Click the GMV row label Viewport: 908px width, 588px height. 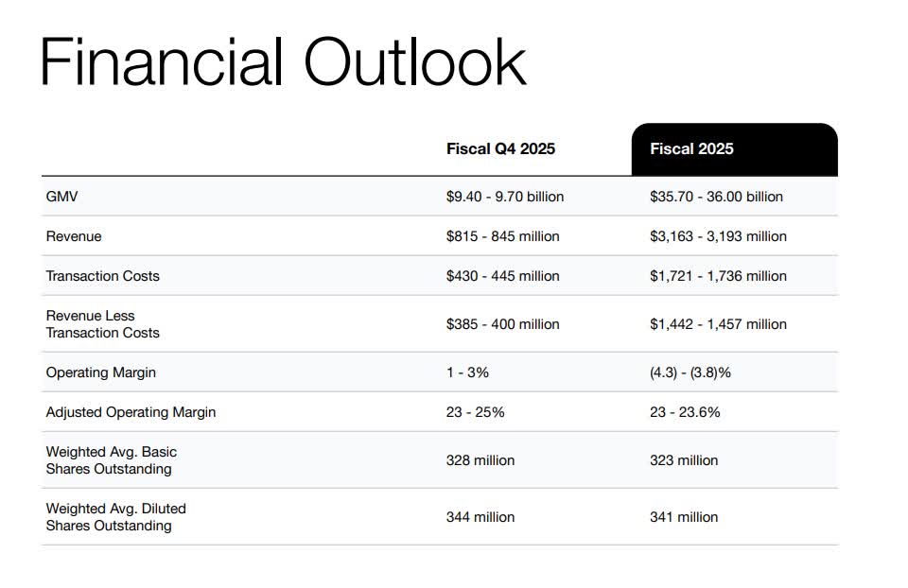(x=61, y=197)
